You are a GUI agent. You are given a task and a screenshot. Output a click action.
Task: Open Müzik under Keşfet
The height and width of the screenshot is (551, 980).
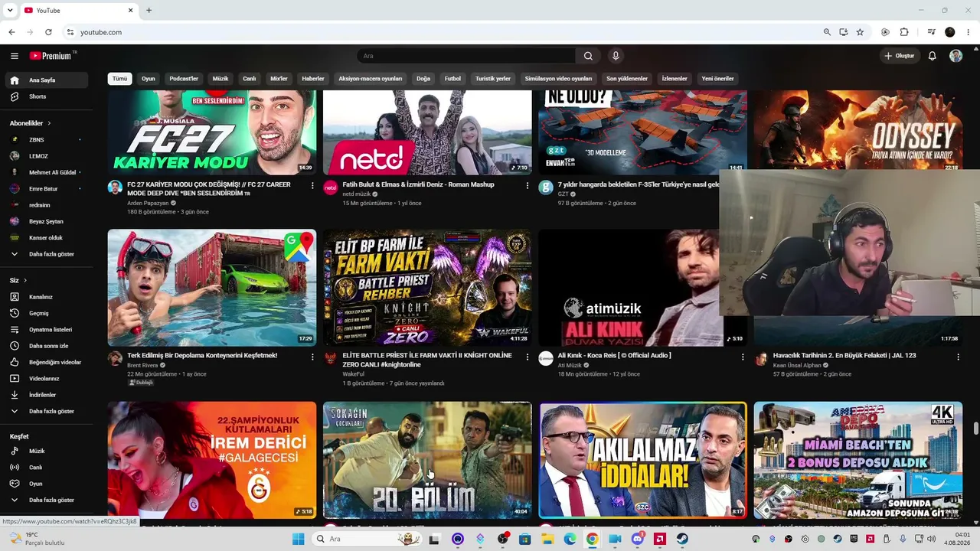point(48,452)
